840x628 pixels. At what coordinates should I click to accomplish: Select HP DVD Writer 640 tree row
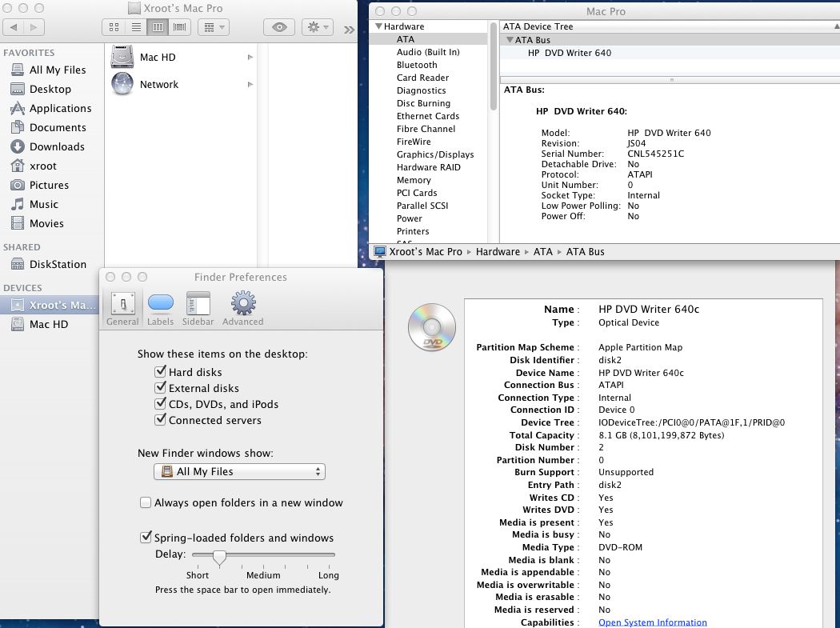click(669, 53)
